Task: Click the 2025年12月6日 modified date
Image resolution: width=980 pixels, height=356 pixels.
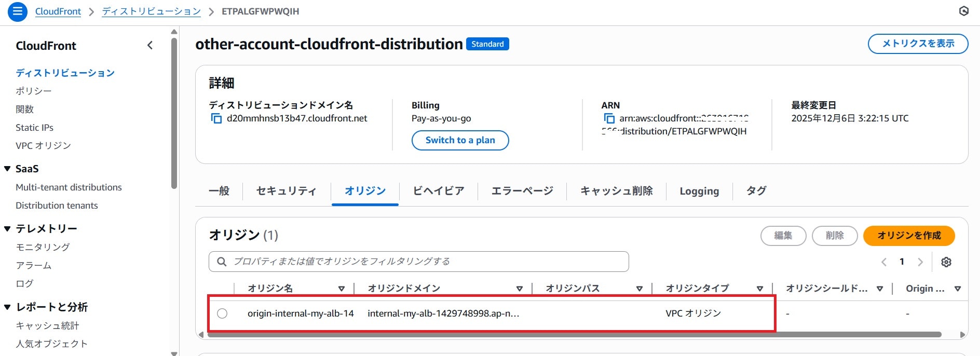Action: point(850,118)
